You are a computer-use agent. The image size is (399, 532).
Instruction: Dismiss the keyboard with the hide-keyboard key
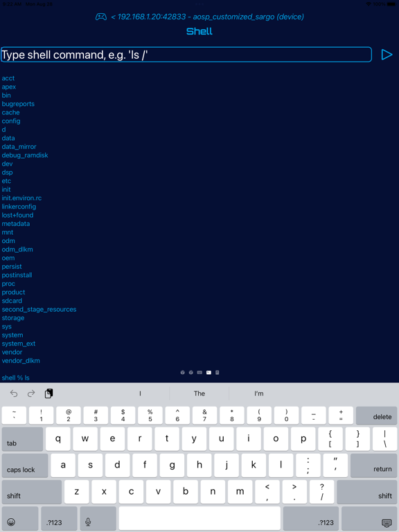pos(369,519)
